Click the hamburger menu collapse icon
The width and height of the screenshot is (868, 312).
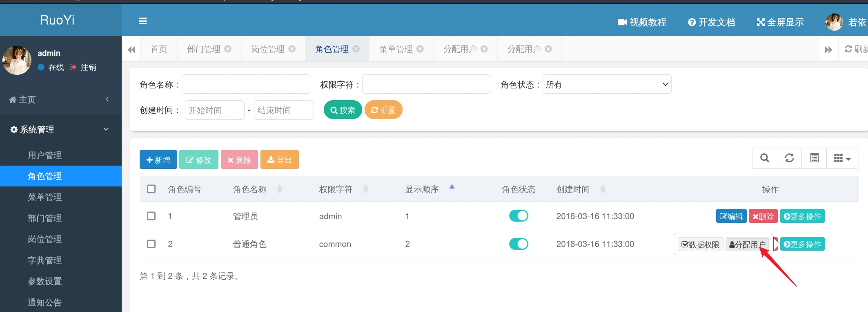coord(142,21)
